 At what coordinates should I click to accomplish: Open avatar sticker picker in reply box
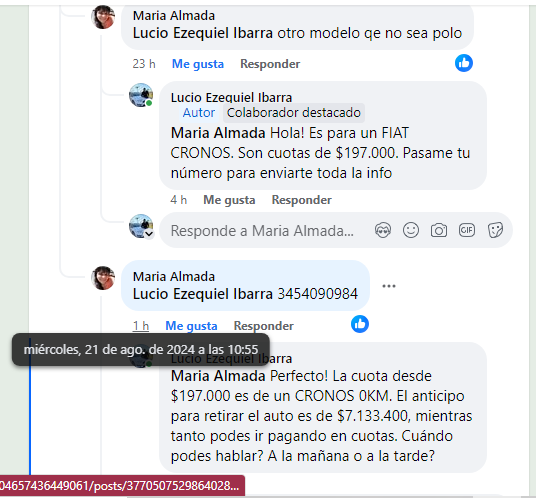pyautogui.click(x=383, y=230)
